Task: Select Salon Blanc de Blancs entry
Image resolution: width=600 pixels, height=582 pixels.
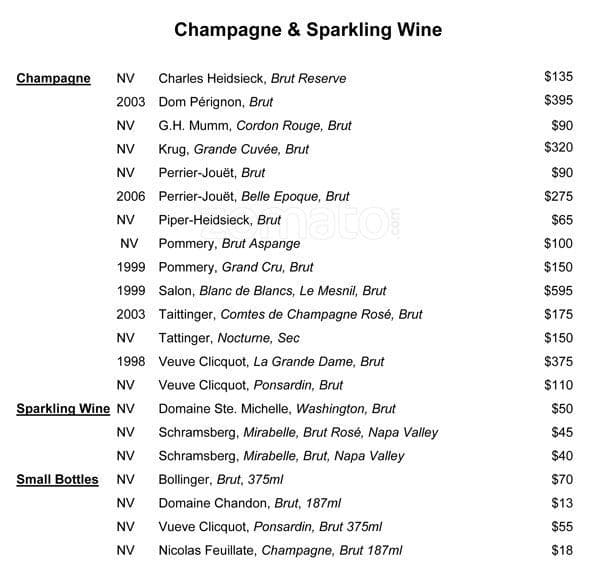Action: point(272,291)
